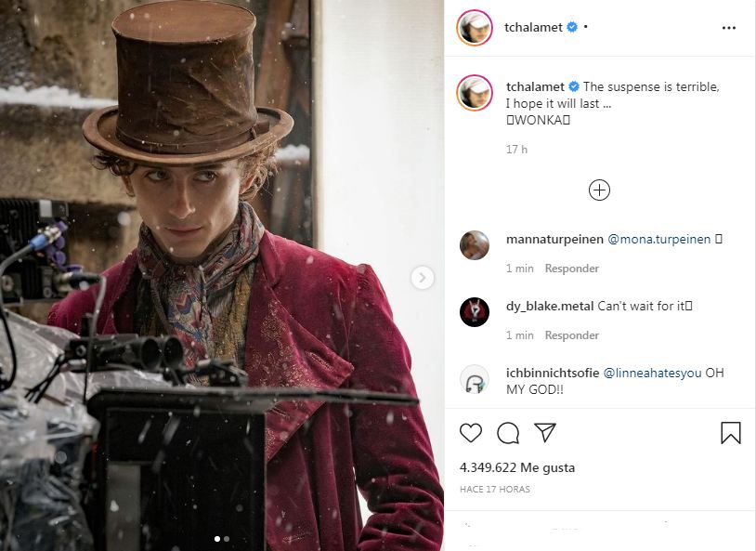Open the three-dots post options menu
Viewport: 756px width, 551px height.
point(728,28)
